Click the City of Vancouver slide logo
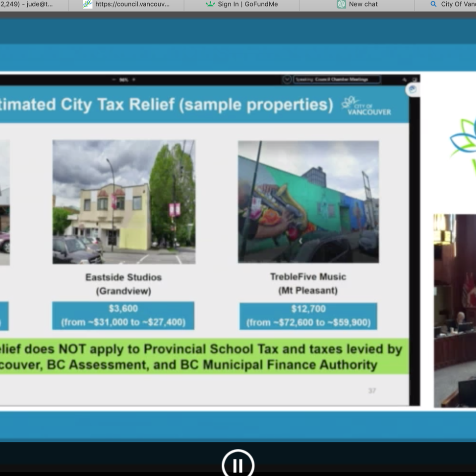 point(366,106)
